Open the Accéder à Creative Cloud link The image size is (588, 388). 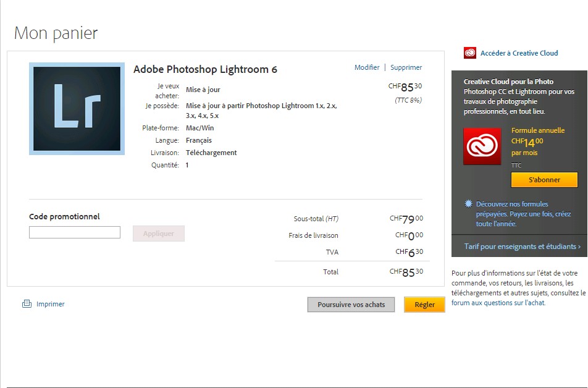click(x=519, y=53)
